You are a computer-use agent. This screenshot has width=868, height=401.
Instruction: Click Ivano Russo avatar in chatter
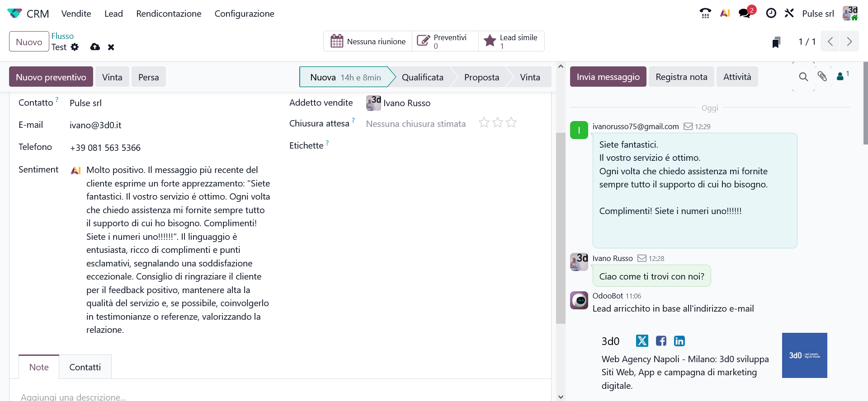(579, 262)
